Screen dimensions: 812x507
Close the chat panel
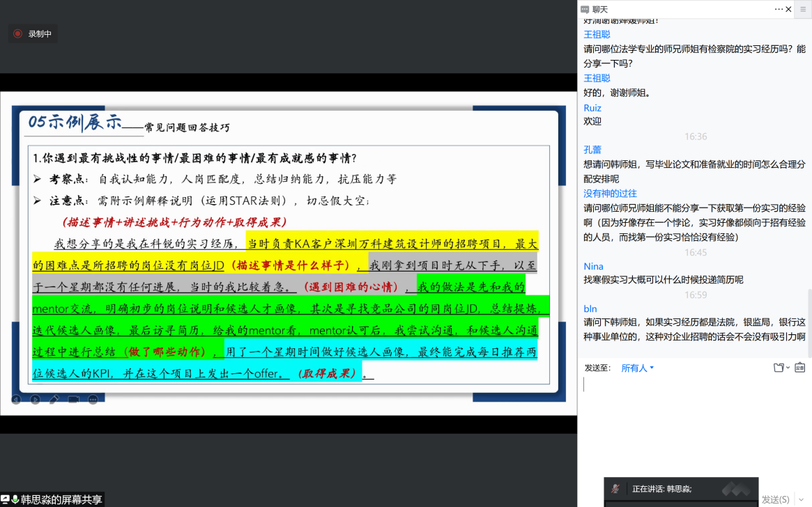click(788, 9)
